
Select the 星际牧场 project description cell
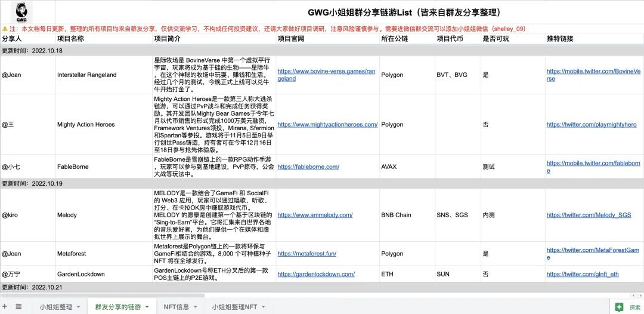pyautogui.click(x=214, y=75)
